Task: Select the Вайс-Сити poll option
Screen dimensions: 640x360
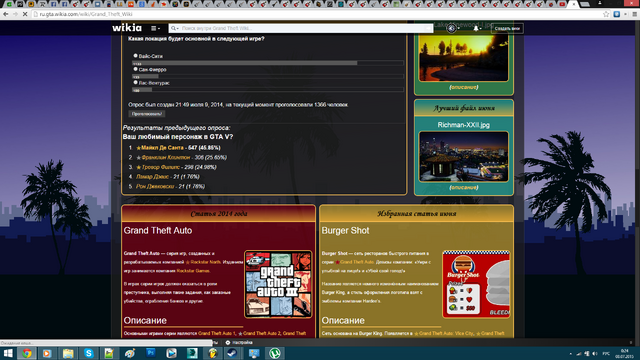Action: pos(136,56)
